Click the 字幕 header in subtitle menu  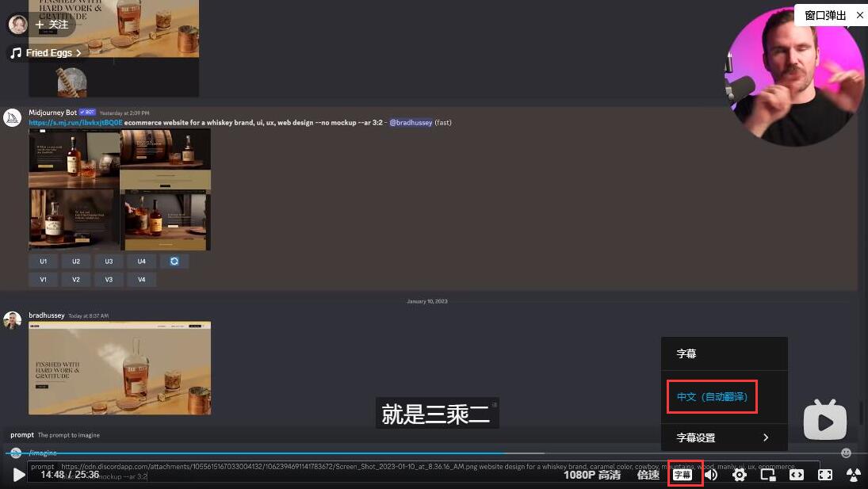coord(686,354)
